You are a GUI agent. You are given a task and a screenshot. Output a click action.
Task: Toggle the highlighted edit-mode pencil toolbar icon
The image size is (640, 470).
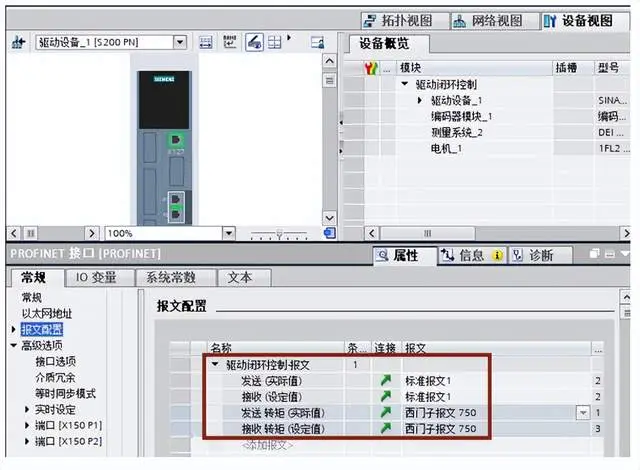254,42
